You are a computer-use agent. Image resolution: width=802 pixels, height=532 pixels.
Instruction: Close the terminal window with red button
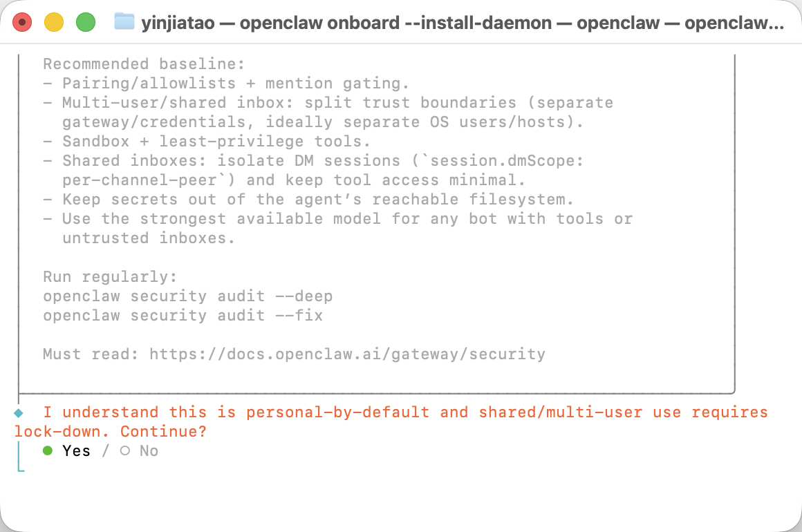pos(22,22)
